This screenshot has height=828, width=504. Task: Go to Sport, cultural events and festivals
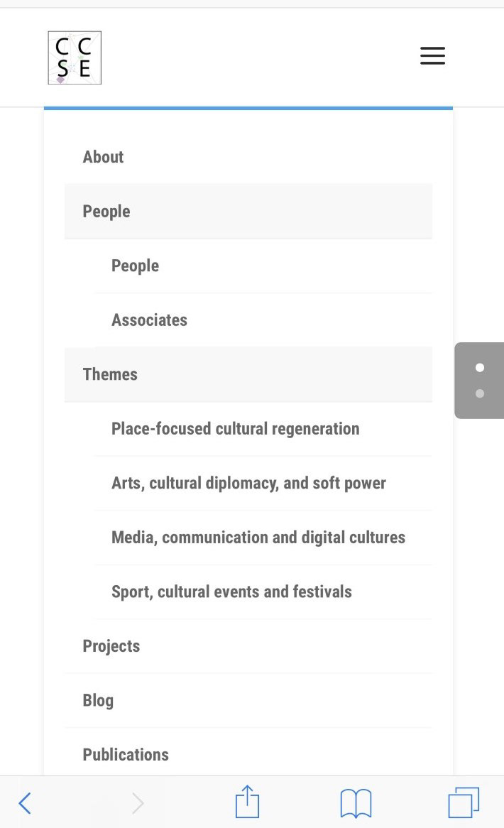231,592
